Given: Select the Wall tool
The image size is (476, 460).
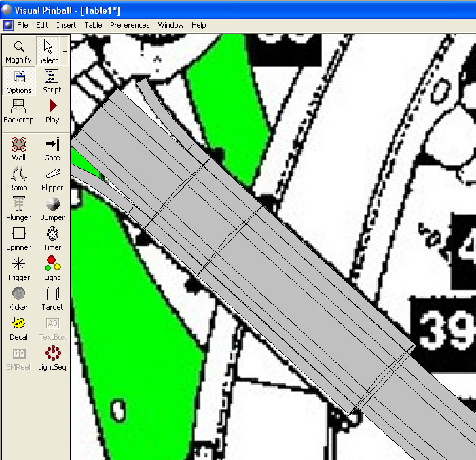Looking at the screenshot, I should [19, 149].
